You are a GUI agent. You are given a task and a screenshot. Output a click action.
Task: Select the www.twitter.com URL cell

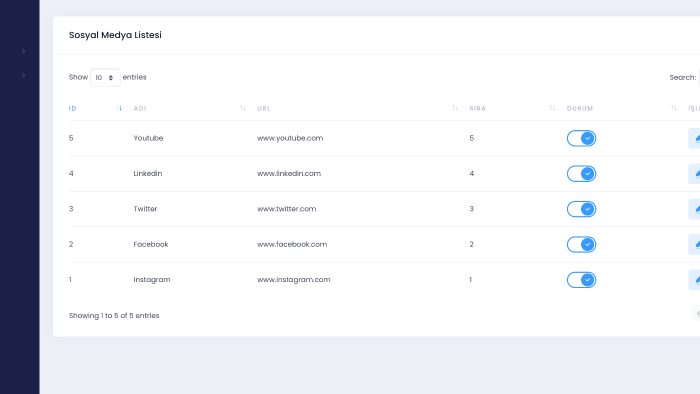pyautogui.click(x=287, y=209)
